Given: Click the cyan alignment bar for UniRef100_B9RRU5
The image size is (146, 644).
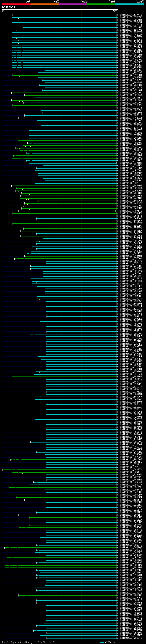Looking at the screenshot, I should coord(65,30).
